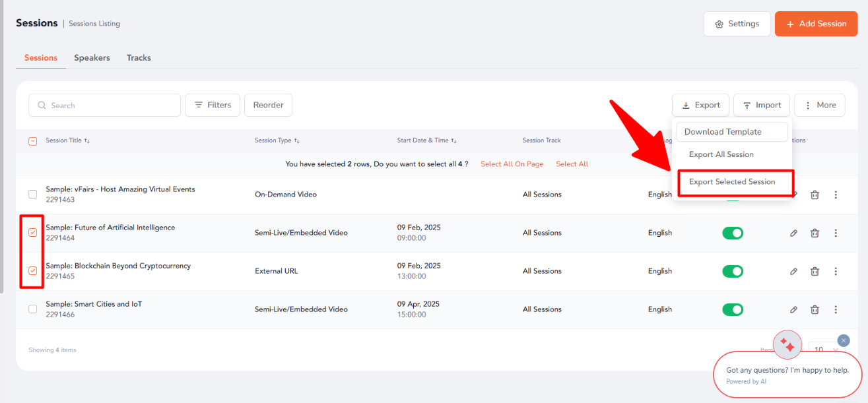This screenshot has width=868, height=403.
Task: Turn off Smart Cities and IoT toggle
Action: (x=733, y=309)
